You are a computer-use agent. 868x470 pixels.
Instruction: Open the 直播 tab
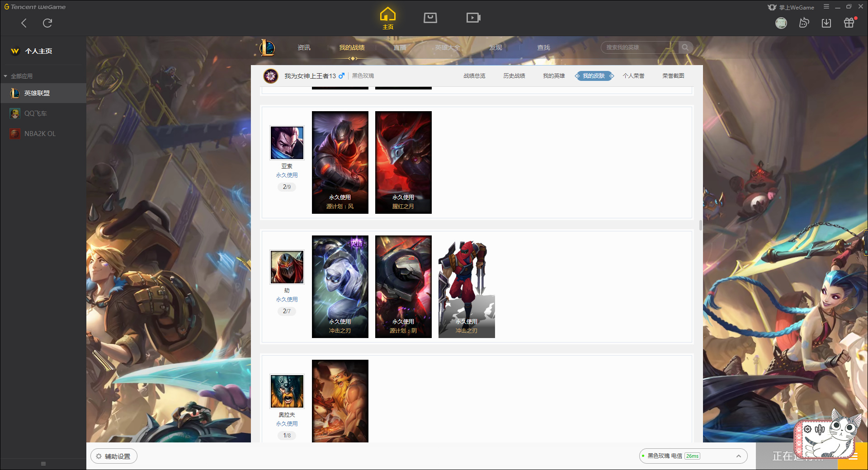pyautogui.click(x=400, y=47)
